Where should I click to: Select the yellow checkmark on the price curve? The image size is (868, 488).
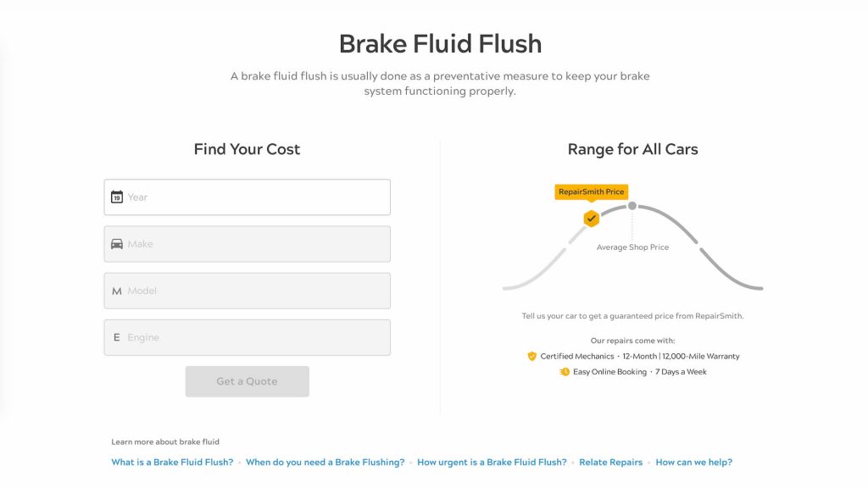(591, 219)
